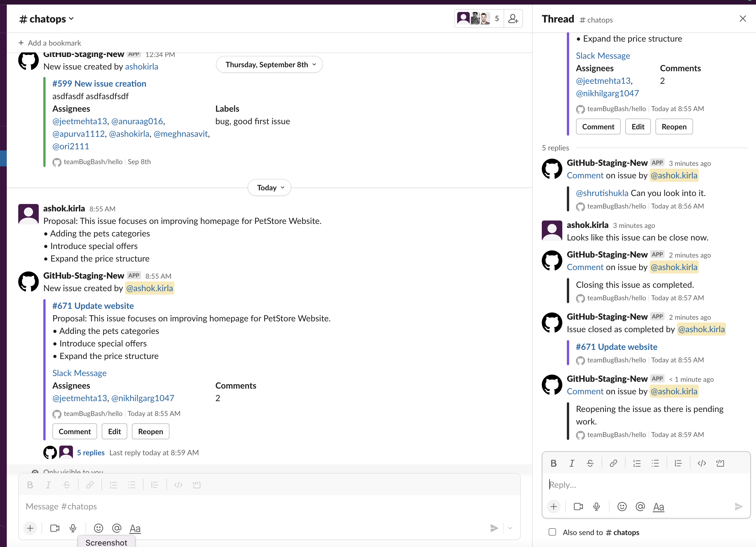Toggle Aa formatting visibility in main composer
The image size is (756, 547).
pos(135,528)
